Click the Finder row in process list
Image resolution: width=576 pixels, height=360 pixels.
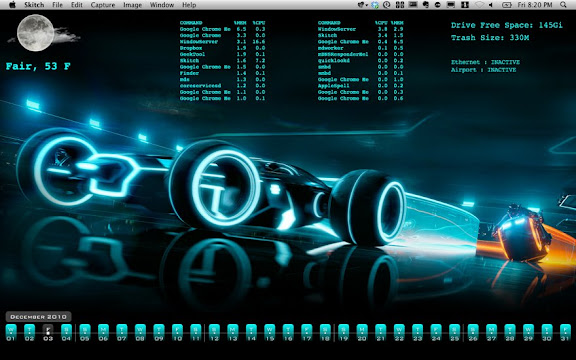point(222,73)
